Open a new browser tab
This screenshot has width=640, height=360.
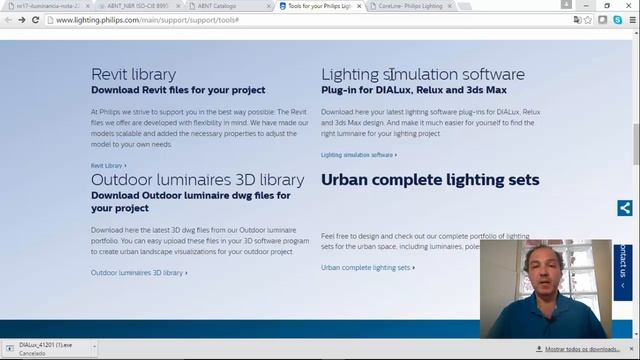[464, 6]
